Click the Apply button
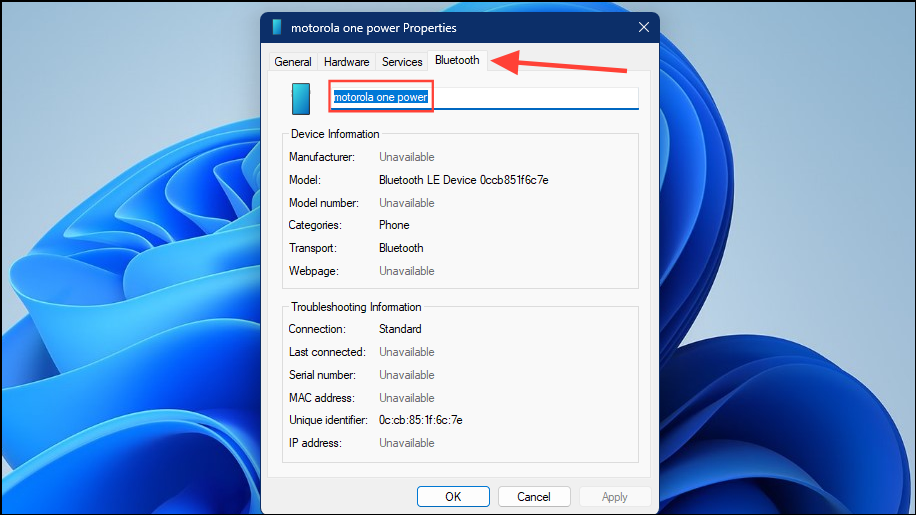 [614, 497]
